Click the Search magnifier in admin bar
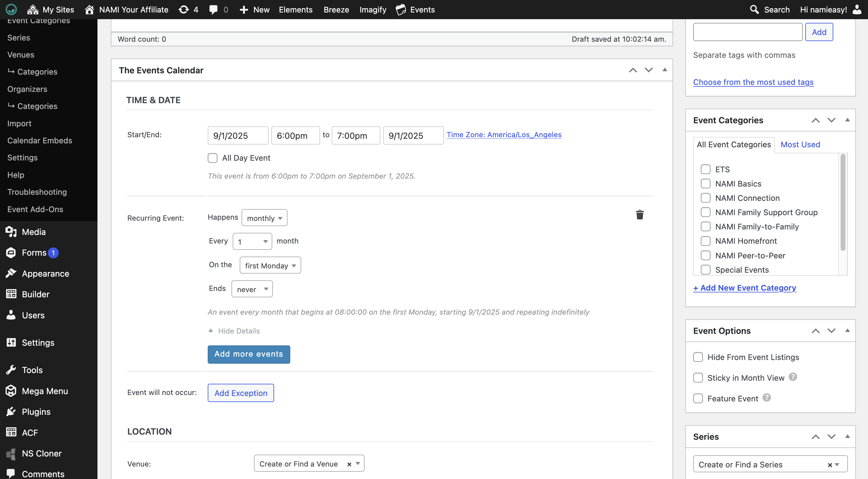The width and height of the screenshot is (868, 479). pyautogui.click(x=754, y=9)
